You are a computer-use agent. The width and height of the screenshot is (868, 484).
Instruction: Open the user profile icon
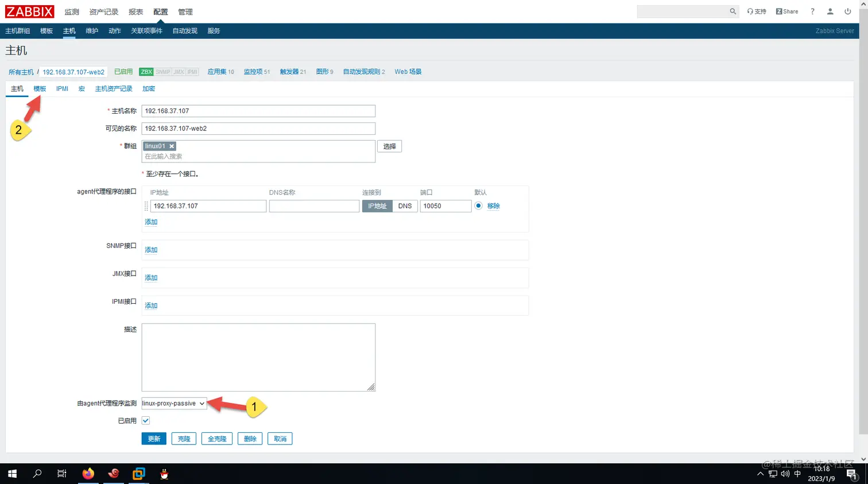830,11
